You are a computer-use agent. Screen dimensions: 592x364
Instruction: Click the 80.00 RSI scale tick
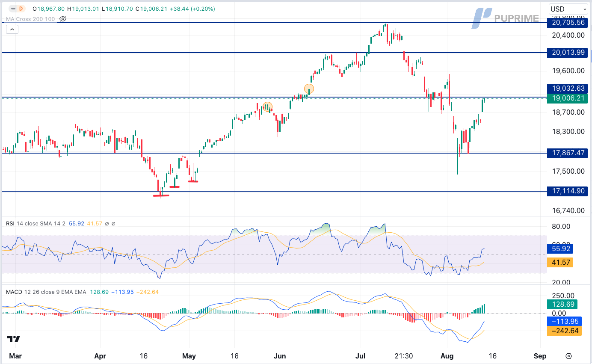click(561, 226)
